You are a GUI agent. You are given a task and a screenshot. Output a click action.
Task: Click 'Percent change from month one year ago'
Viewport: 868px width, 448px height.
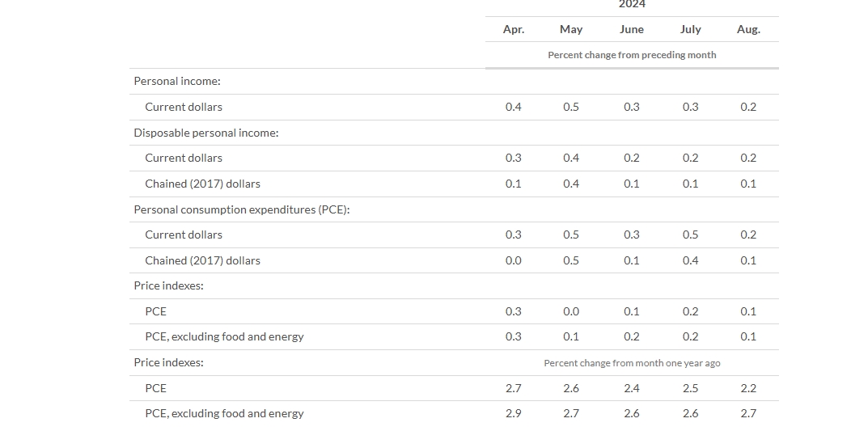coord(632,363)
